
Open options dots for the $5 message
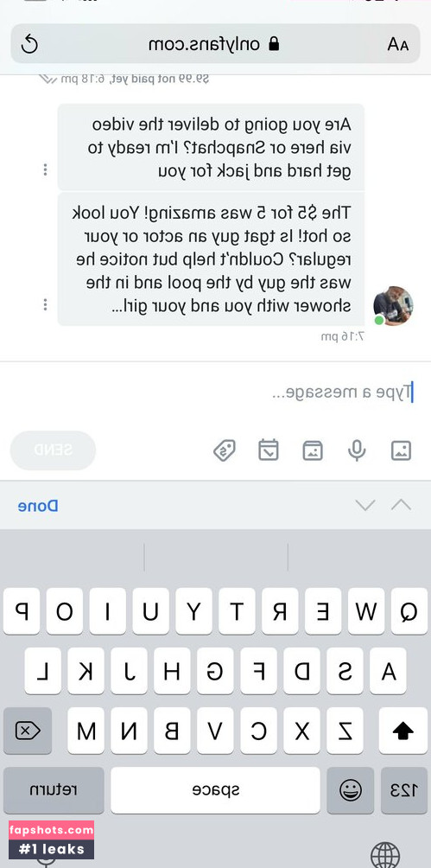[x=46, y=304]
